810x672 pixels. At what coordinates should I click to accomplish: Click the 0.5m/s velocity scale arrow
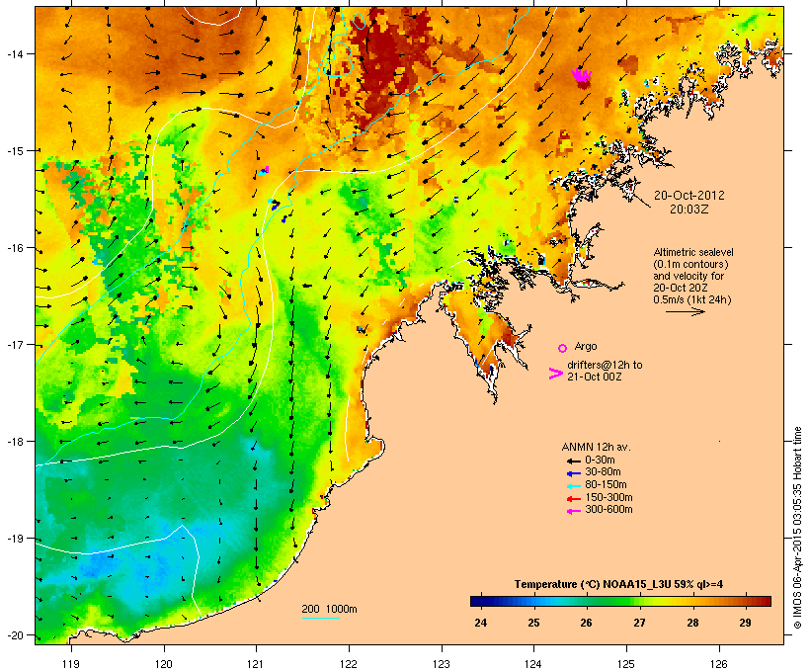tap(685, 311)
